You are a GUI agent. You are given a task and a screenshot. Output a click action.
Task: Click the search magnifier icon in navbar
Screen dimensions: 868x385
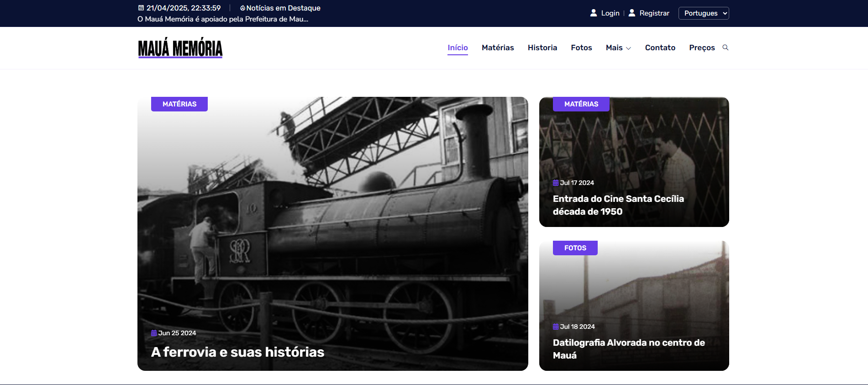tap(725, 47)
